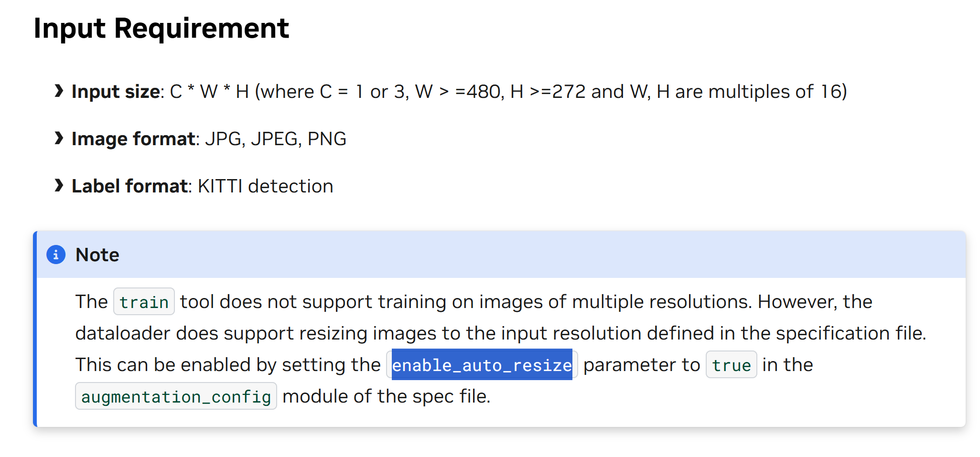Image resolution: width=980 pixels, height=457 pixels.
Task: Click the augmentation_config inline code label
Action: [x=176, y=396]
